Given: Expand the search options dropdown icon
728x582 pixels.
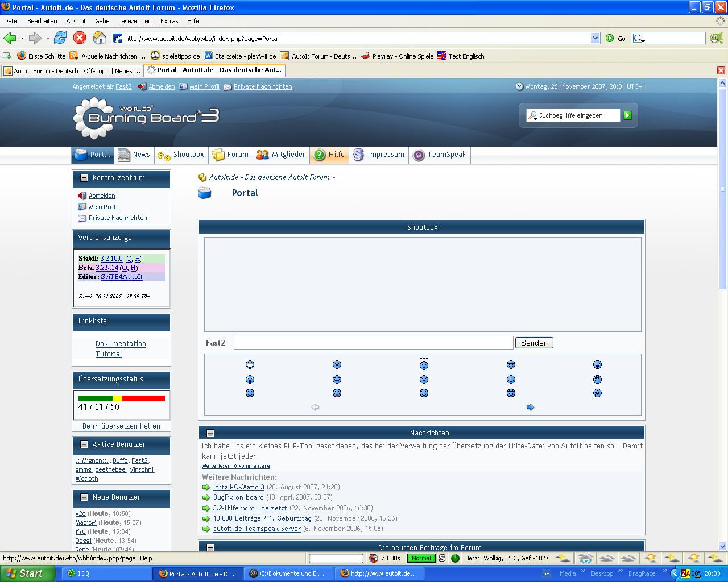Looking at the screenshot, I should click(x=533, y=116).
